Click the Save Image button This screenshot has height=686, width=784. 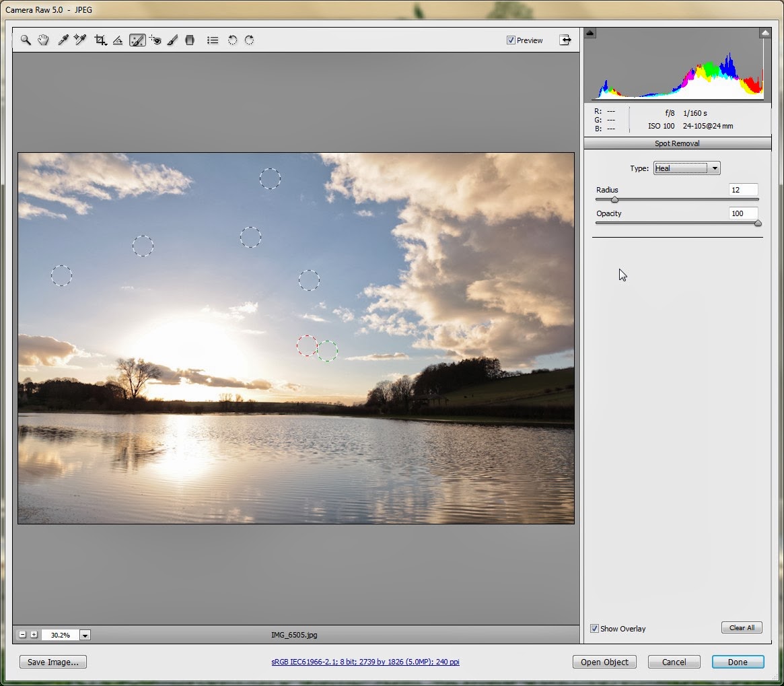[53, 662]
